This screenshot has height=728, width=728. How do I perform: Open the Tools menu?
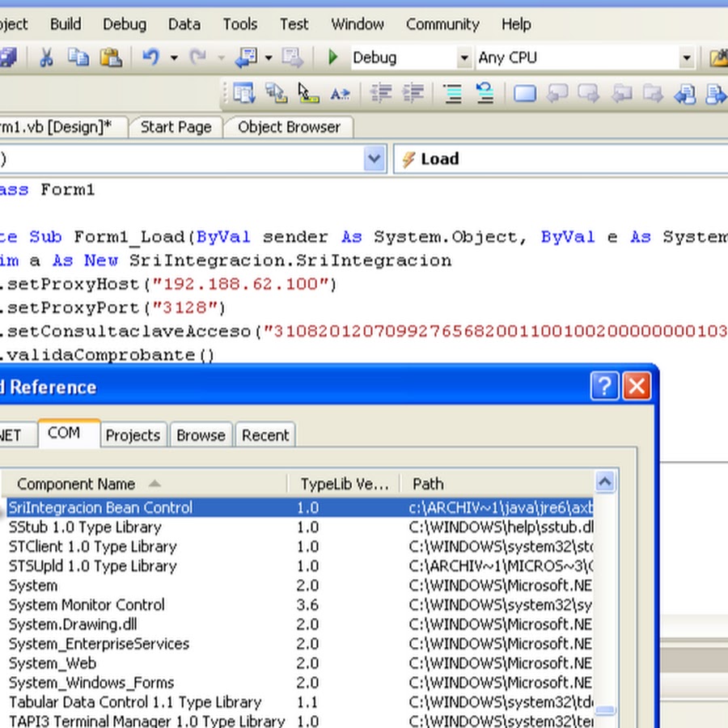coord(239,24)
